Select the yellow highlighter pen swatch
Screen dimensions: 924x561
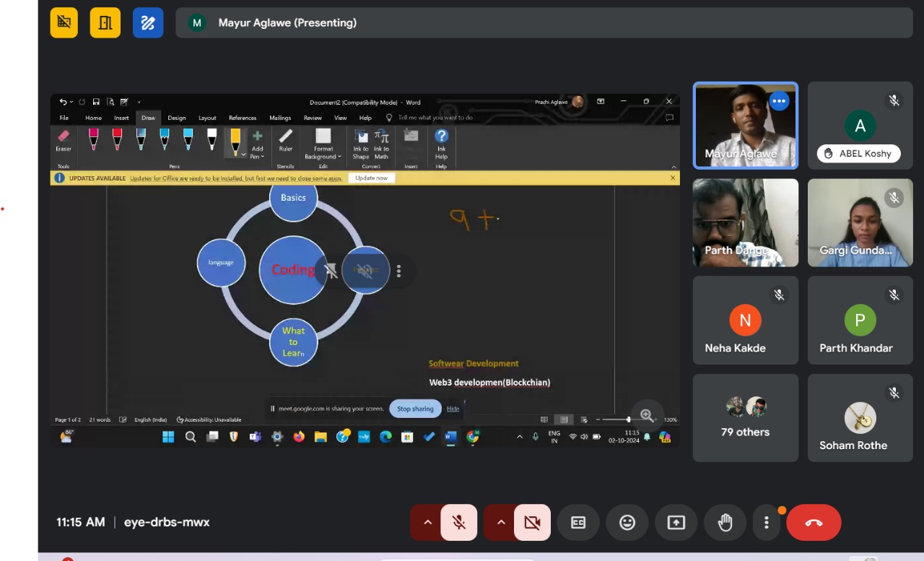(x=235, y=140)
